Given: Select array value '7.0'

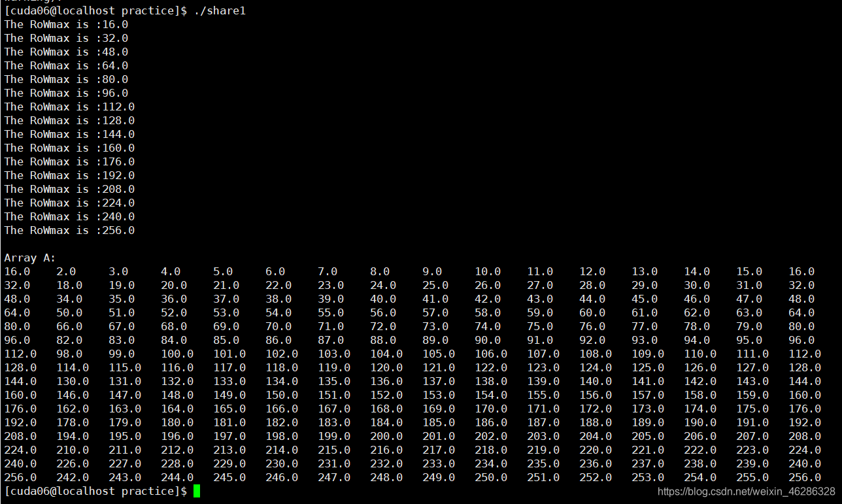Looking at the screenshot, I should 328,272.
